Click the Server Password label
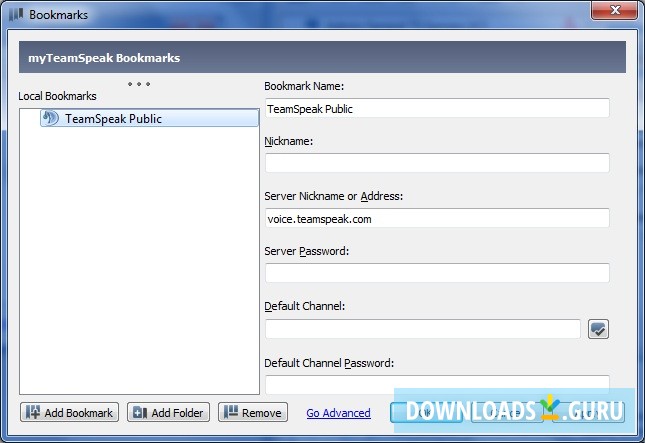This screenshot has height=443, width=645. point(306,251)
